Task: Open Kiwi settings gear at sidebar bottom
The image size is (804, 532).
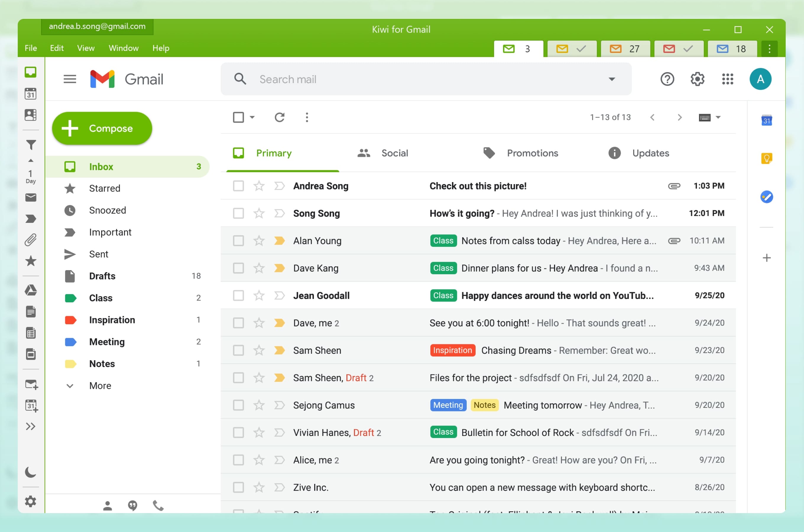Action: coord(31,502)
